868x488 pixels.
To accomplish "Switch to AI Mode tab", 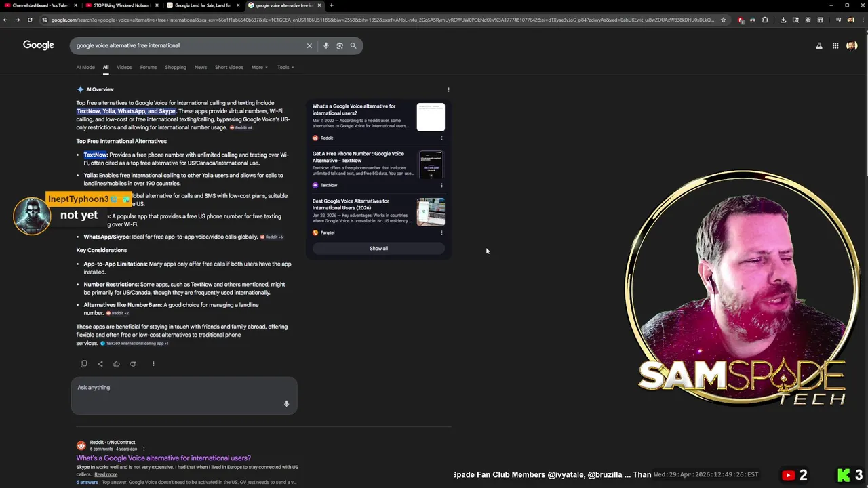I will tap(85, 67).
